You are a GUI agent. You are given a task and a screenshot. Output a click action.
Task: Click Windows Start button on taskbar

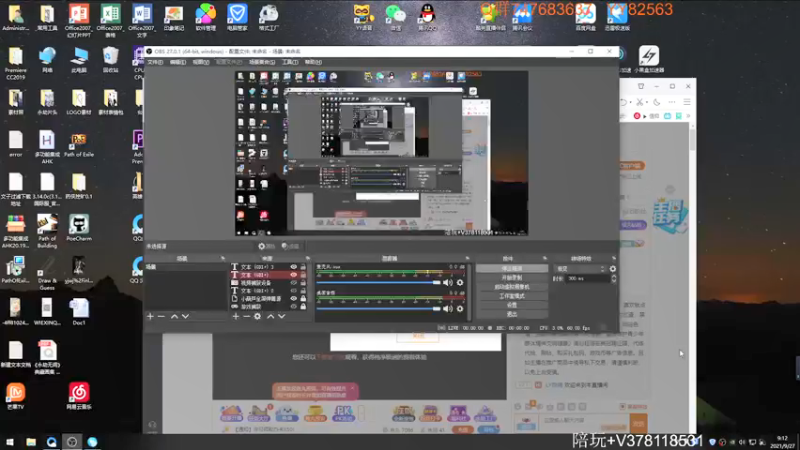point(10,442)
